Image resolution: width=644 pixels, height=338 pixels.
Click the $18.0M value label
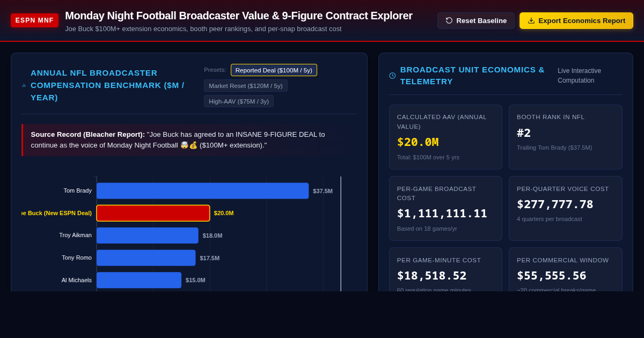(213, 236)
